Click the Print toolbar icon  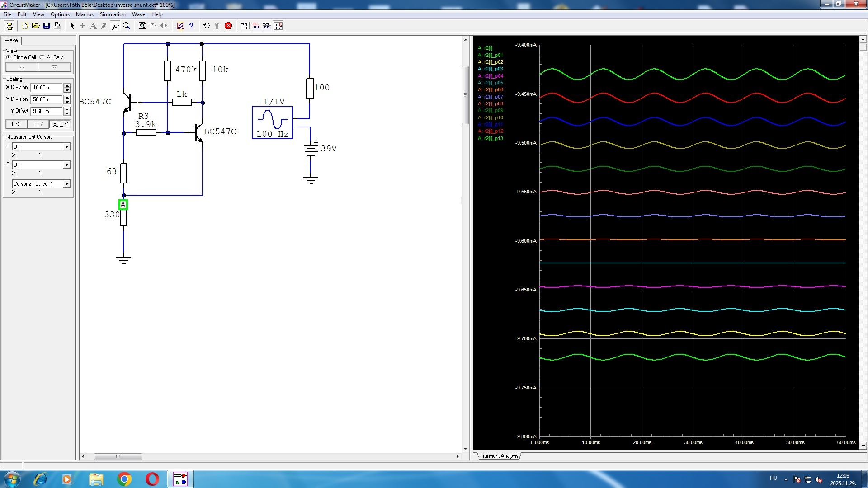tap(57, 26)
